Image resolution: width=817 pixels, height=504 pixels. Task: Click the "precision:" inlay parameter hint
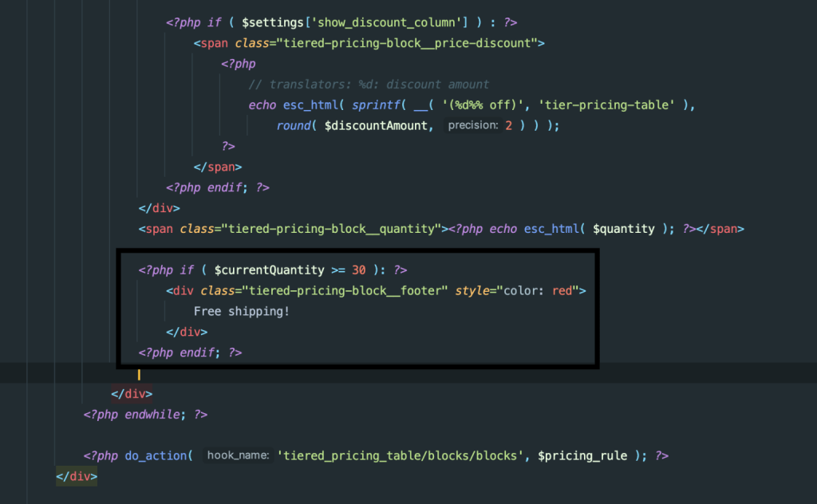click(473, 126)
